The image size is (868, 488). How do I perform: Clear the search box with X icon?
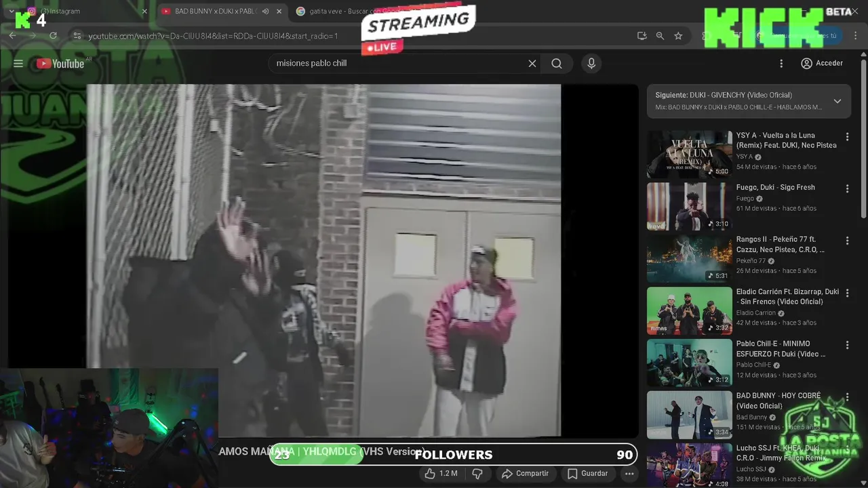pyautogui.click(x=532, y=64)
